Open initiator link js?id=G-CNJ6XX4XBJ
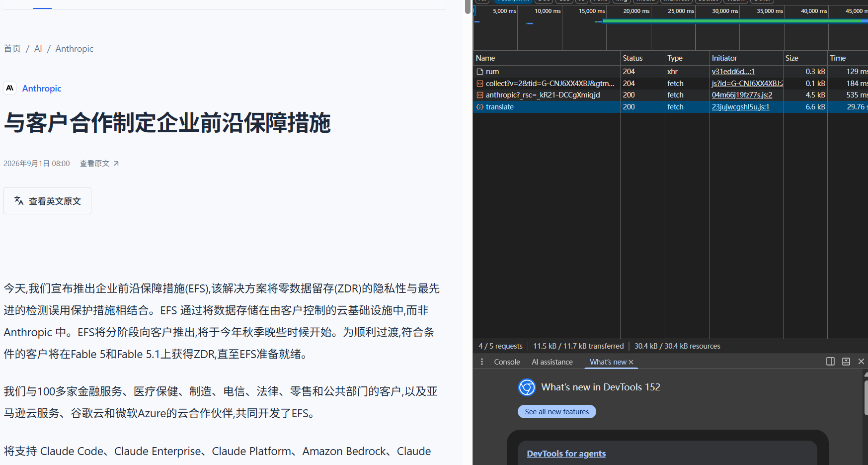Viewport: 868px width, 465px height. 747,84
